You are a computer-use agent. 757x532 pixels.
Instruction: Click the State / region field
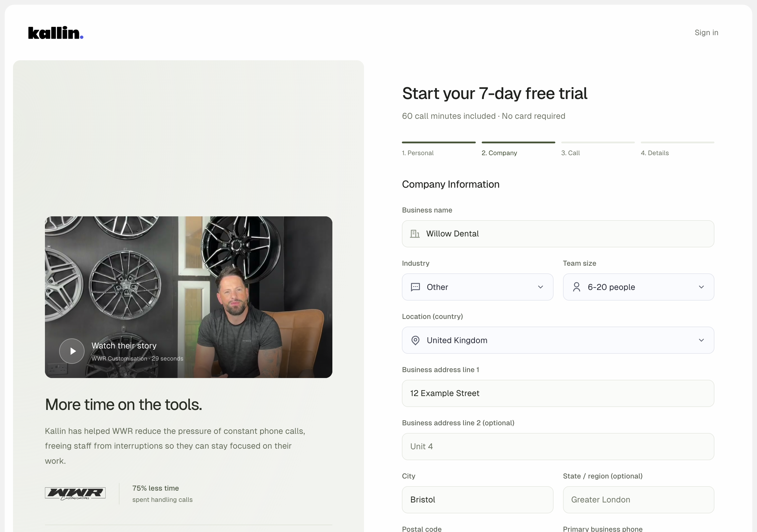point(638,500)
